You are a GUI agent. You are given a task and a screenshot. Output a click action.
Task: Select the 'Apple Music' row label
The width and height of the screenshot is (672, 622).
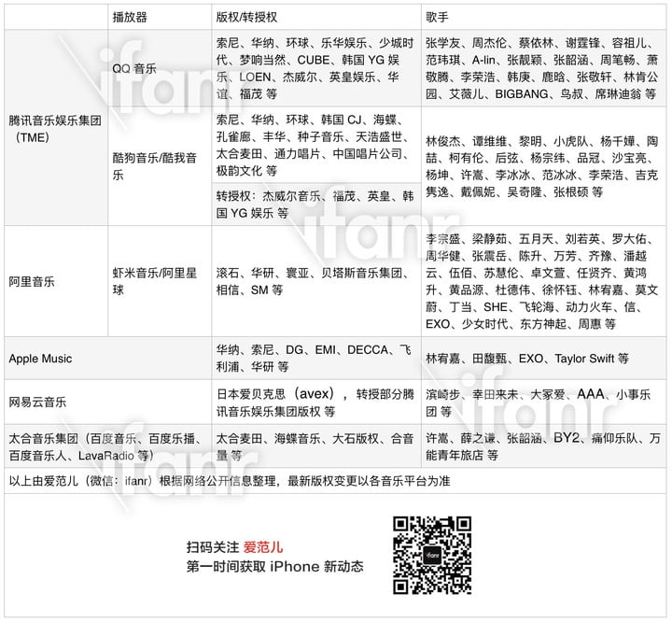click(x=107, y=359)
